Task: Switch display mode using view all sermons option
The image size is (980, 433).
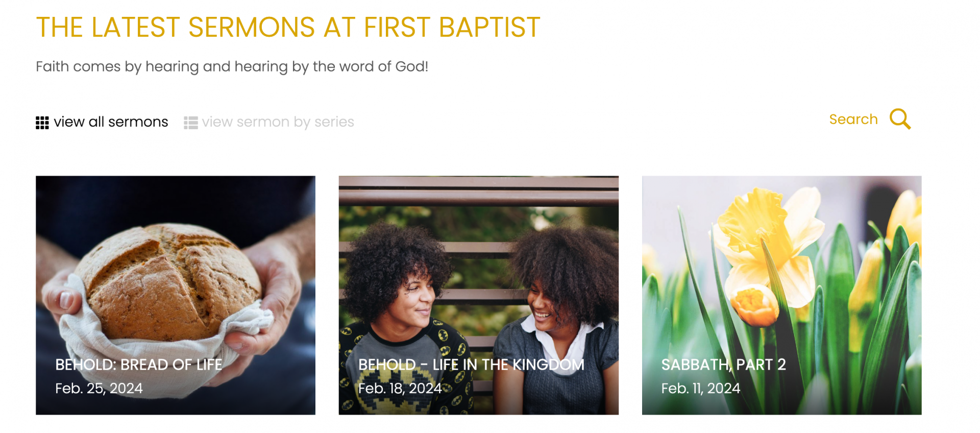Action: point(110,122)
